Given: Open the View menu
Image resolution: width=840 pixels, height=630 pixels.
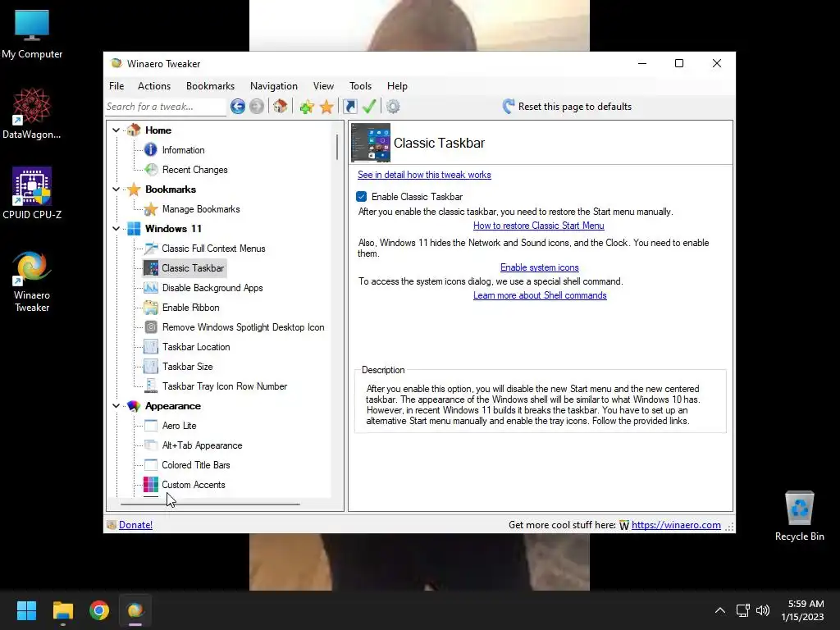Looking at the screenshot, I should coord(323,85).
